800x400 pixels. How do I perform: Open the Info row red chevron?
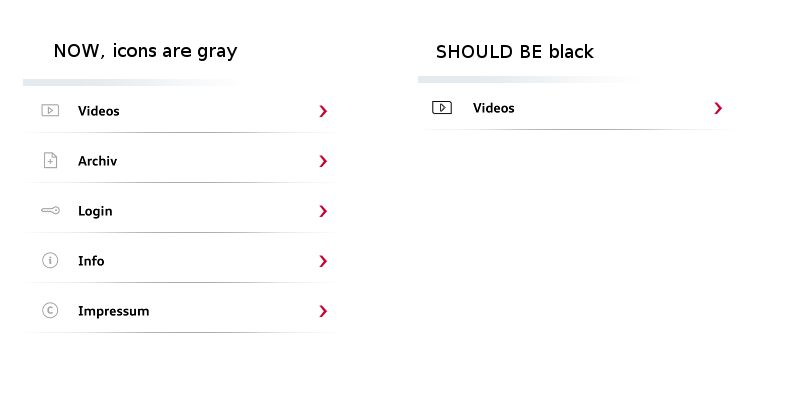[323, 261]
